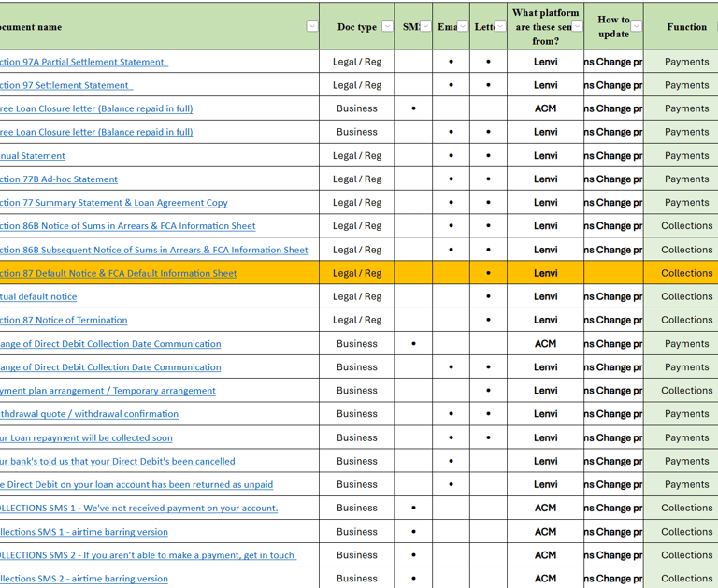Image resolution: width=718 pixels, height=588 pixels.
Task: Open the Annual Statement link
Action: tap(33, 156)
